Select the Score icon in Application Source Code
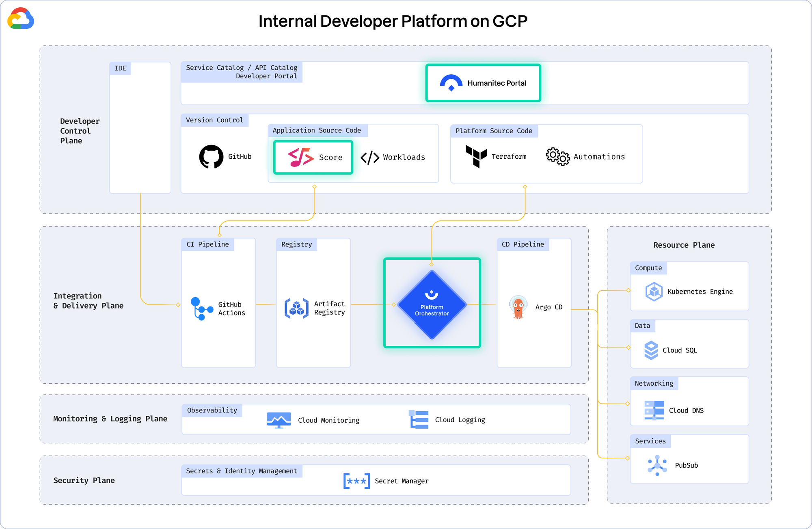Screen dimensions: 812x529 (300, 157)
